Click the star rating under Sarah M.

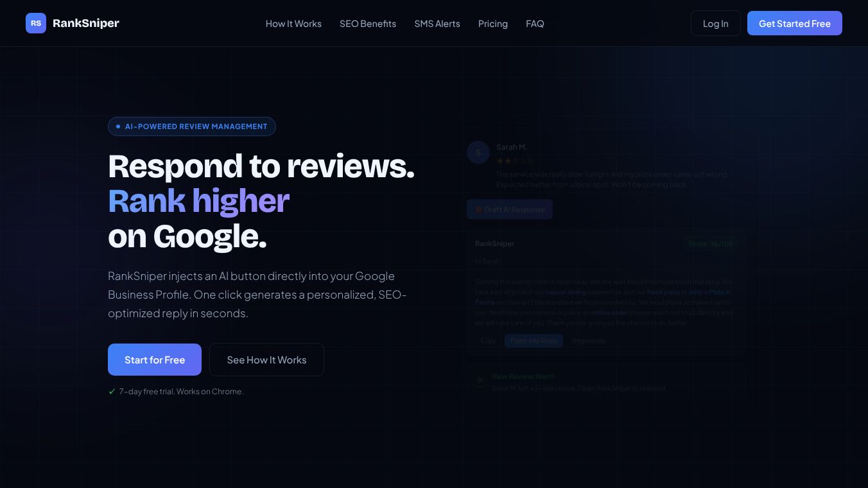(x=515, y=161)
